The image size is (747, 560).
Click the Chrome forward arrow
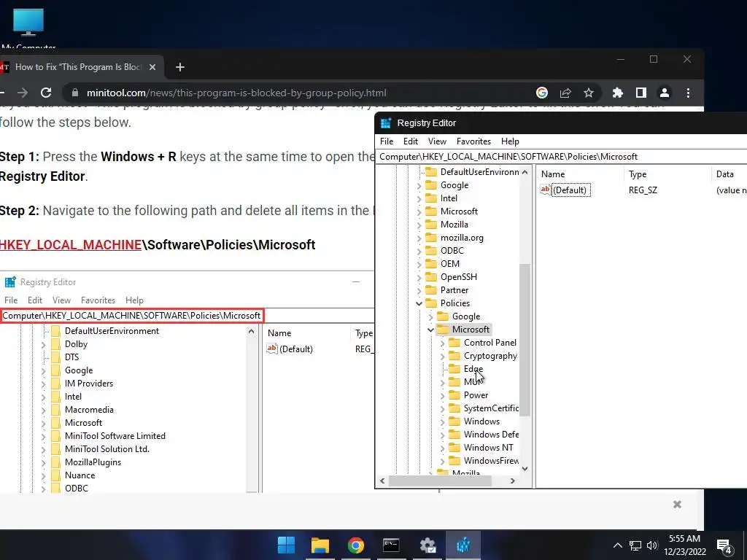(x=23, y=93)
